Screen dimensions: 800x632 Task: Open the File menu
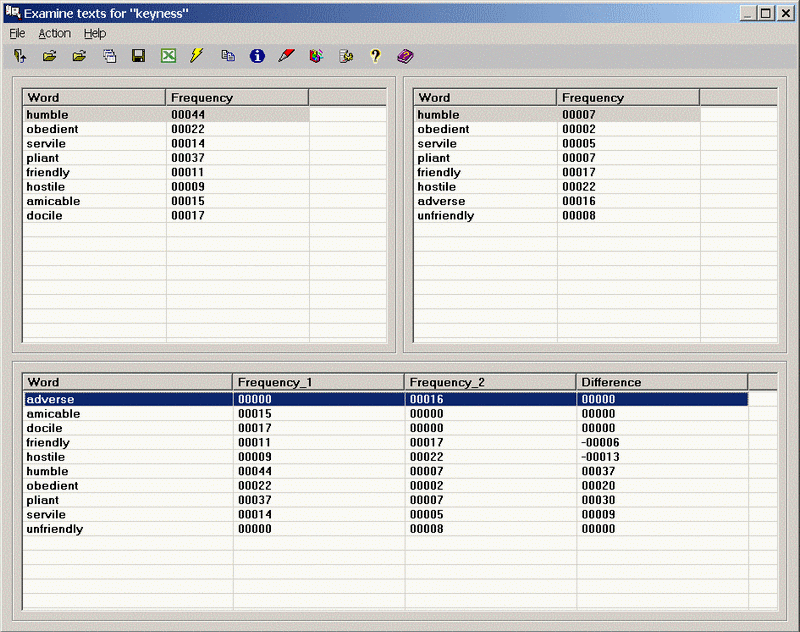click(17, 33)
